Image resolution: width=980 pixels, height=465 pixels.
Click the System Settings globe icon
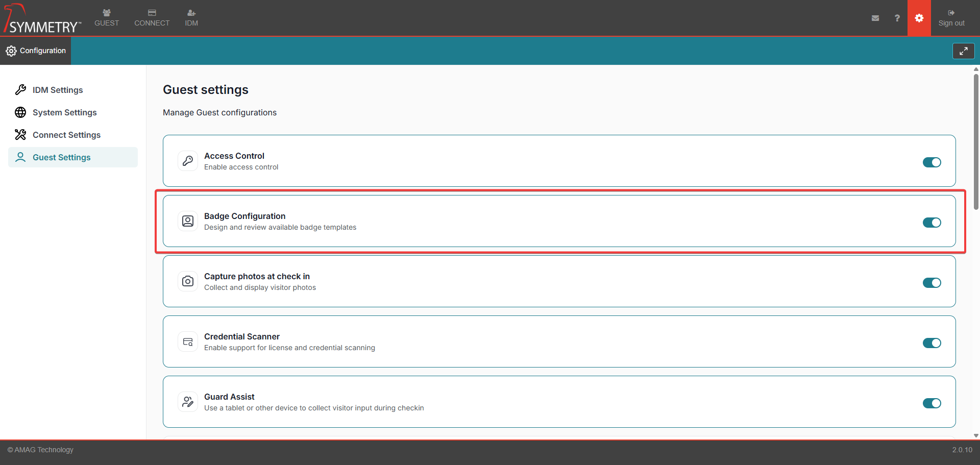(20, 112)
